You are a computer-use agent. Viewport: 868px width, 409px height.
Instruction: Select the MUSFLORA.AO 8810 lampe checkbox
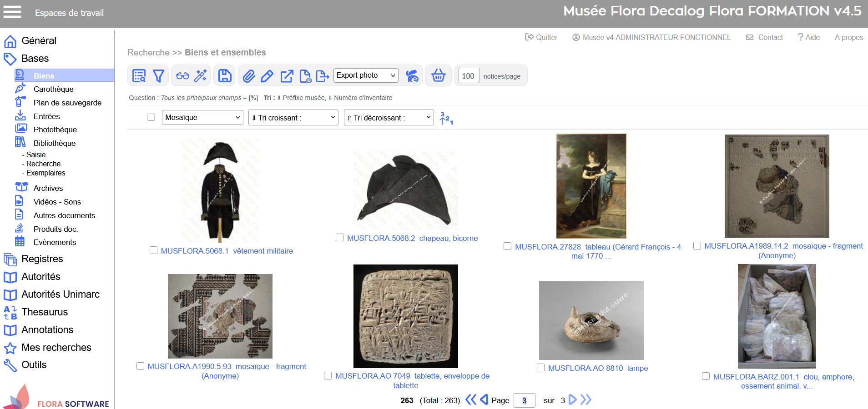540,368
